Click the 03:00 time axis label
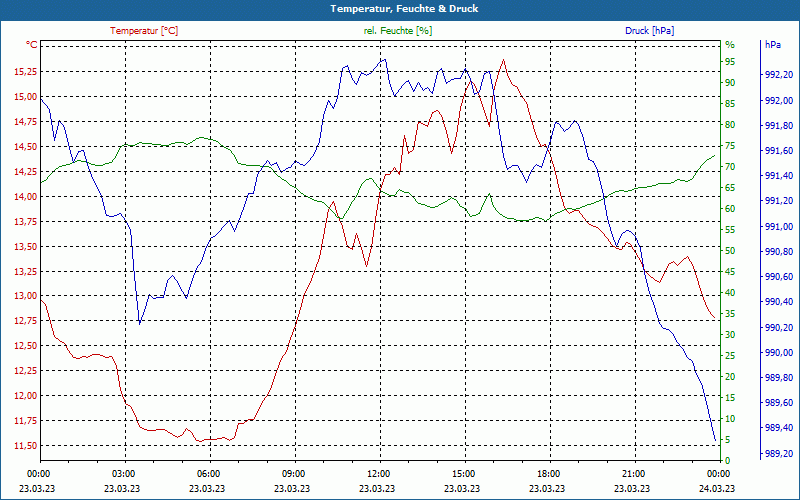800x500 pixels. click(x=122, y=474)
